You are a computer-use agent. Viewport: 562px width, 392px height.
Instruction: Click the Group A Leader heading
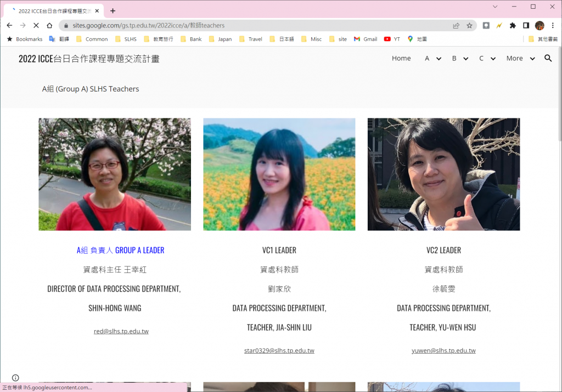(120, 250)
